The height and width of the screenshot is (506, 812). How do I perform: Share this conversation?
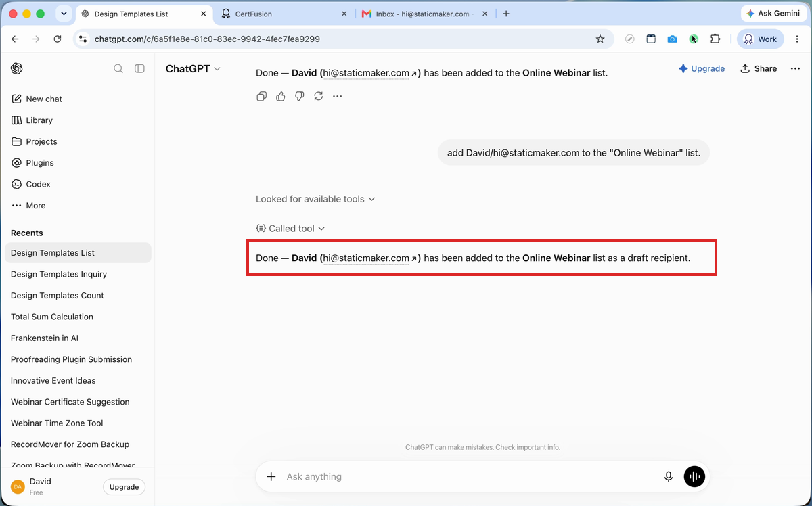point(759,68)
